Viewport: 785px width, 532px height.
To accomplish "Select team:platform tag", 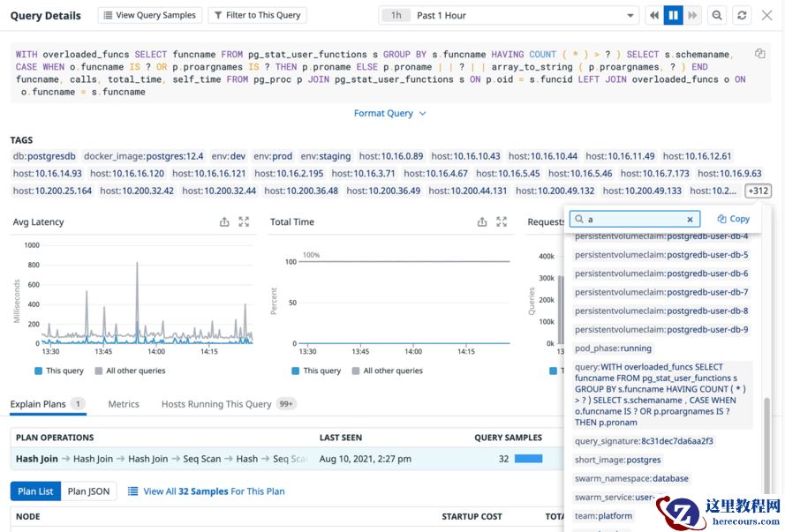I will (x=603, y=516).
